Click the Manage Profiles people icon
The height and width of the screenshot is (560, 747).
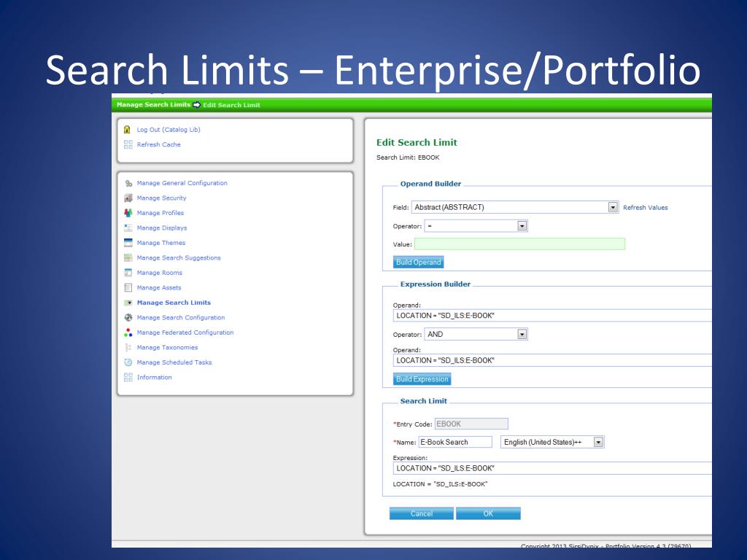tap(128, 213)
